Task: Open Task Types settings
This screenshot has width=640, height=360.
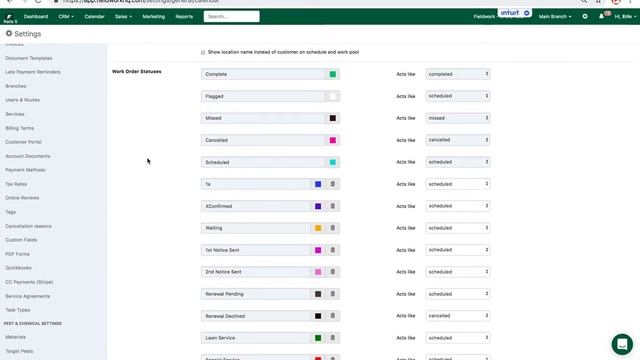Action: (18, 310)
